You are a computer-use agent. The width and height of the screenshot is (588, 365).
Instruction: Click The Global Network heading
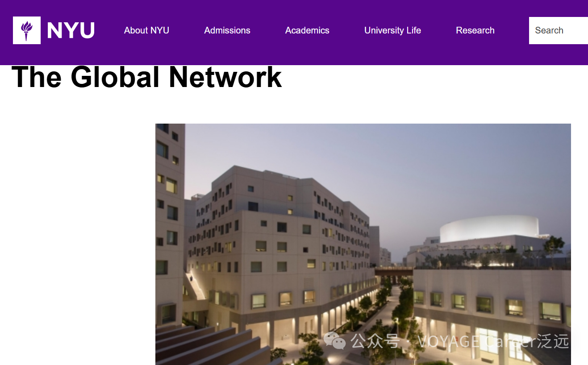coord(147,77)
